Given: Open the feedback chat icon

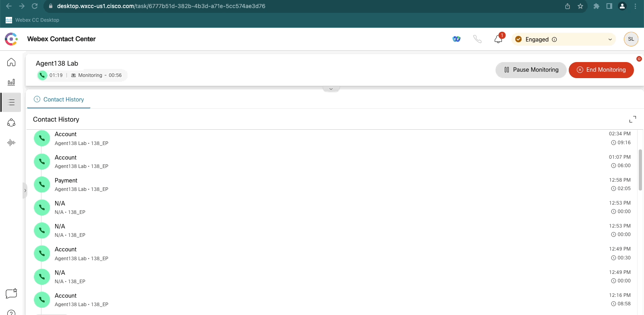Looking at the screenshot, I should [x=11, y=293].
